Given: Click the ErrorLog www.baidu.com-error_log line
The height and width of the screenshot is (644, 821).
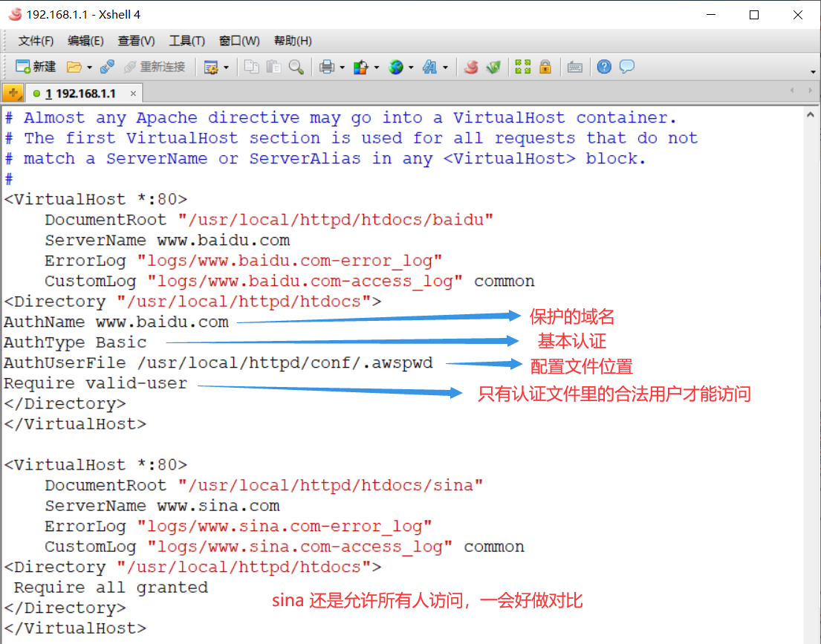Looking at the screenshot, I should point(244,261).
